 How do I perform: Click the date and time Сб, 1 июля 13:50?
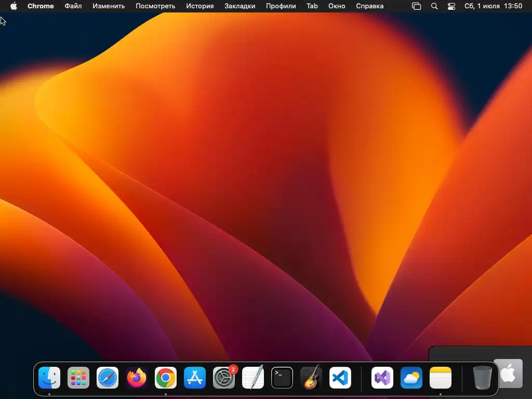[494, 6]
